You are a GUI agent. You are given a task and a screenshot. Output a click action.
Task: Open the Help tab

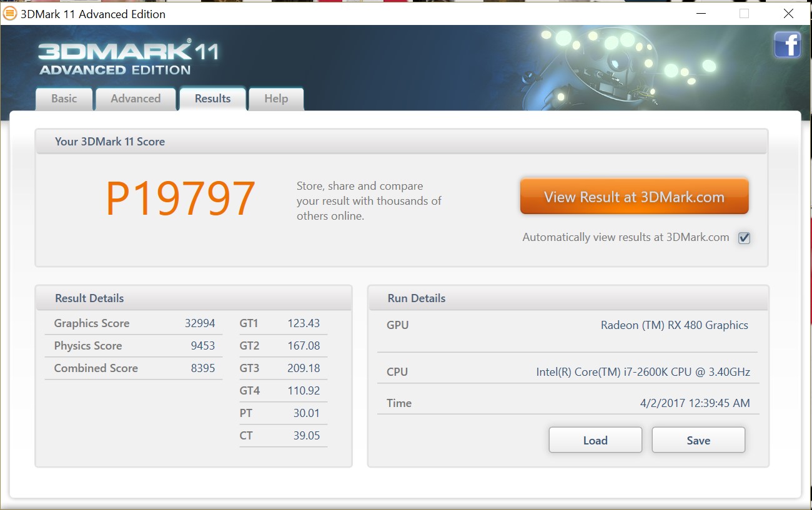[x=275, y=99]
